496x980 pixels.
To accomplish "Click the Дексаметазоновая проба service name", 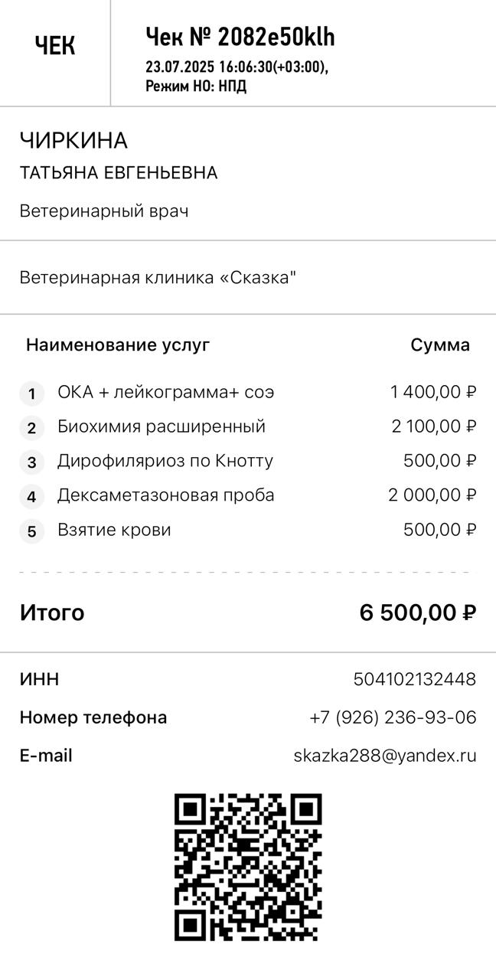I will coord(165,495).
